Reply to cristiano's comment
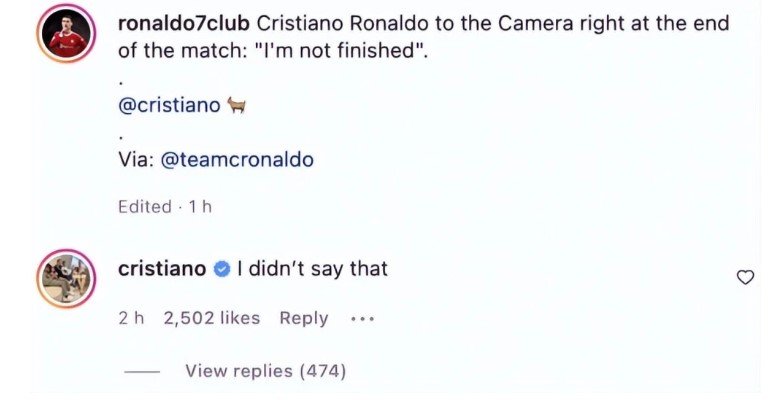The height and width of the screenshot is (404, 765). [x=304, y=318]
